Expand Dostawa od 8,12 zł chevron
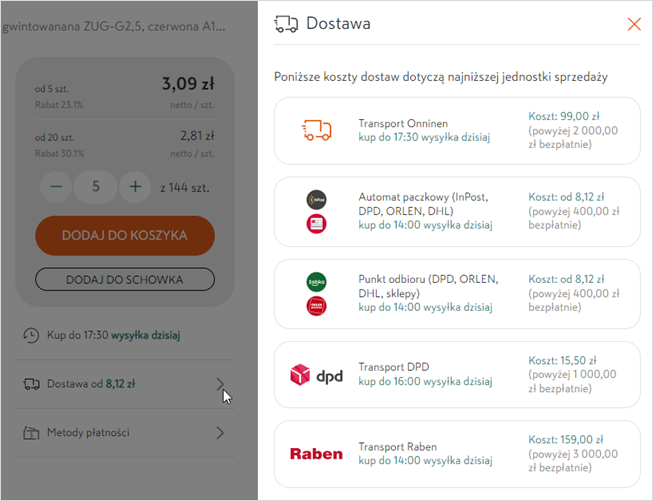653x501 pixels. (x=220, y=384)
